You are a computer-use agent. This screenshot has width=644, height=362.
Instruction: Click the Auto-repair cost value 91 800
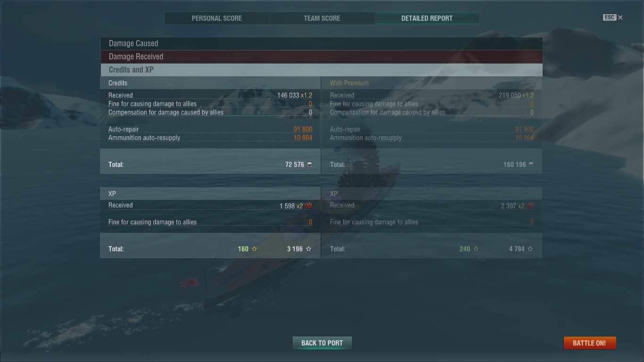[303, 129]
